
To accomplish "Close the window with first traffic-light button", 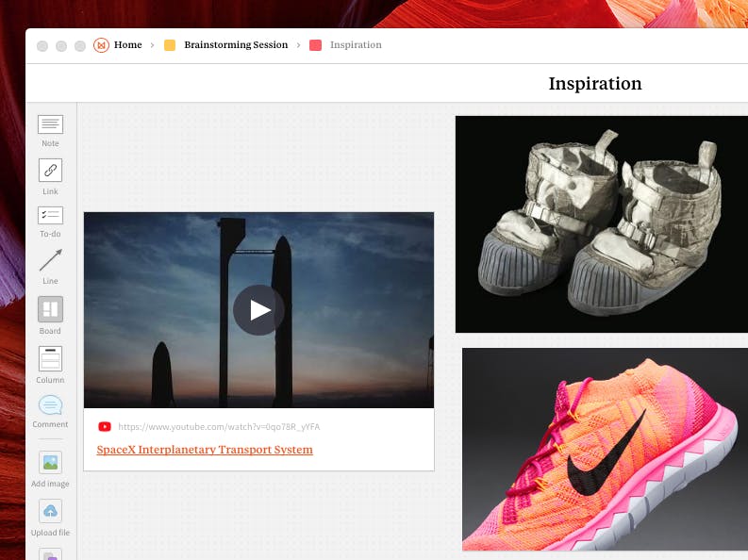I will click(42, 46).
